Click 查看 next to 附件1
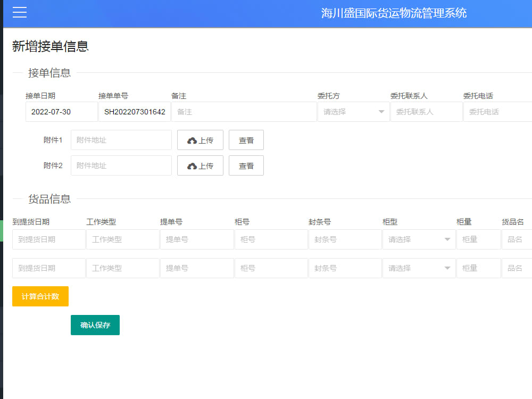The height and width of the screenshot is (399, 532). tap(246, 140)
